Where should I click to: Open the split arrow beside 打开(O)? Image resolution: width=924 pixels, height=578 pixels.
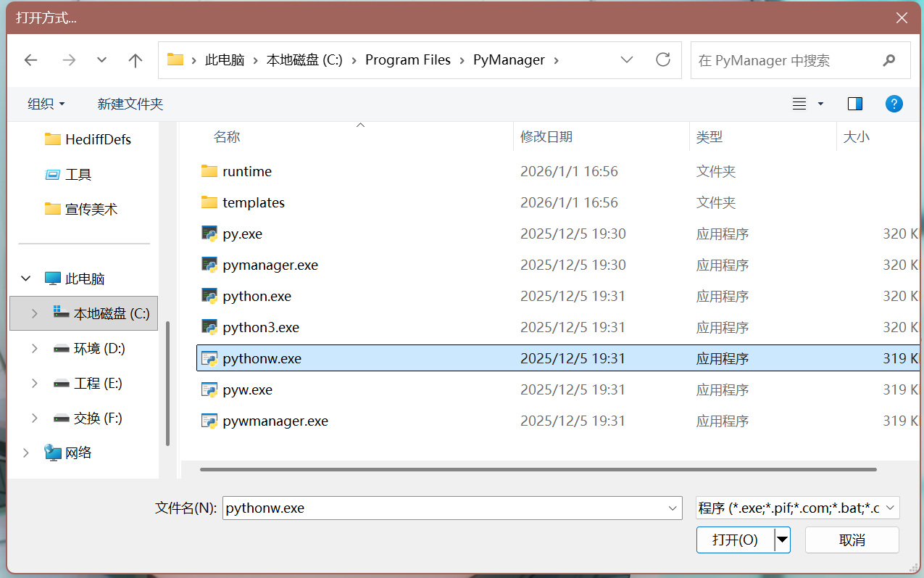click(x=782, y=540)
